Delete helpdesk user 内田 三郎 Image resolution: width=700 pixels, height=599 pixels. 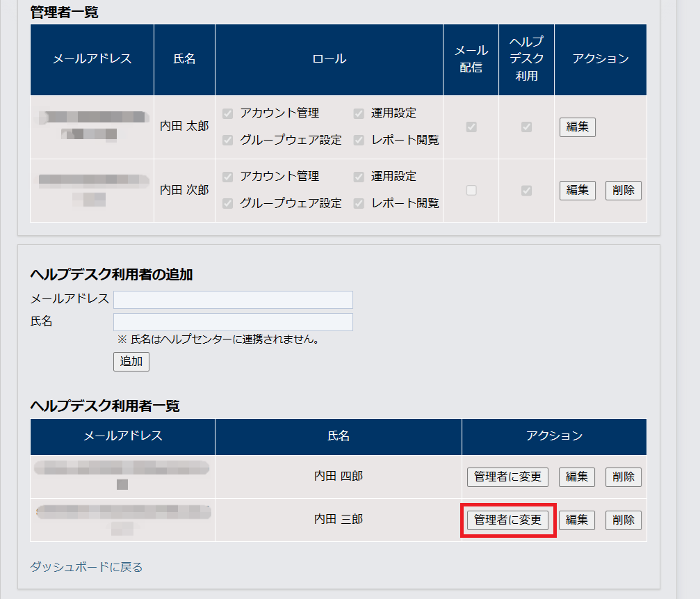tap(624, 520)
